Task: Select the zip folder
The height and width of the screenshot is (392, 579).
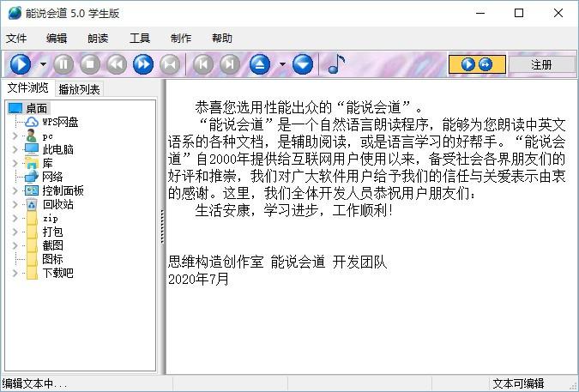Action: (x=51, y=218)
